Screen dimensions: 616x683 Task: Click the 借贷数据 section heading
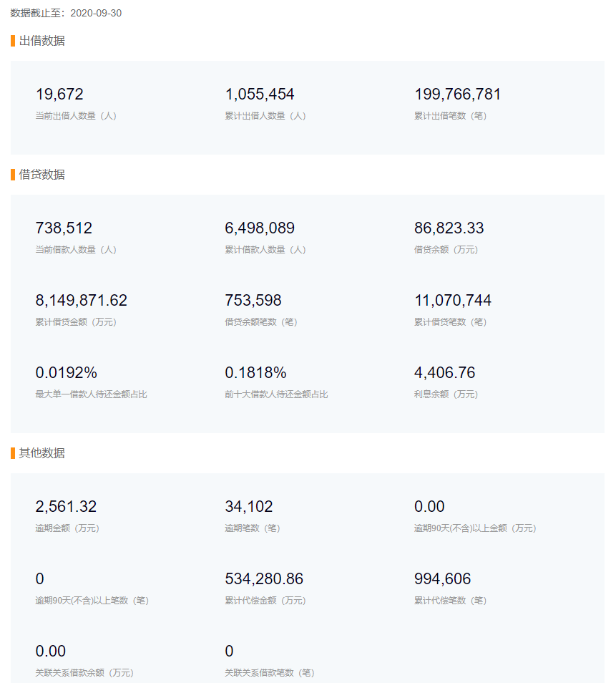41,175
